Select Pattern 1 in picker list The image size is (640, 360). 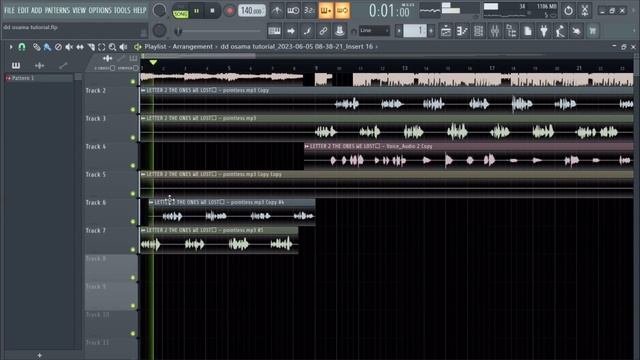39,78
